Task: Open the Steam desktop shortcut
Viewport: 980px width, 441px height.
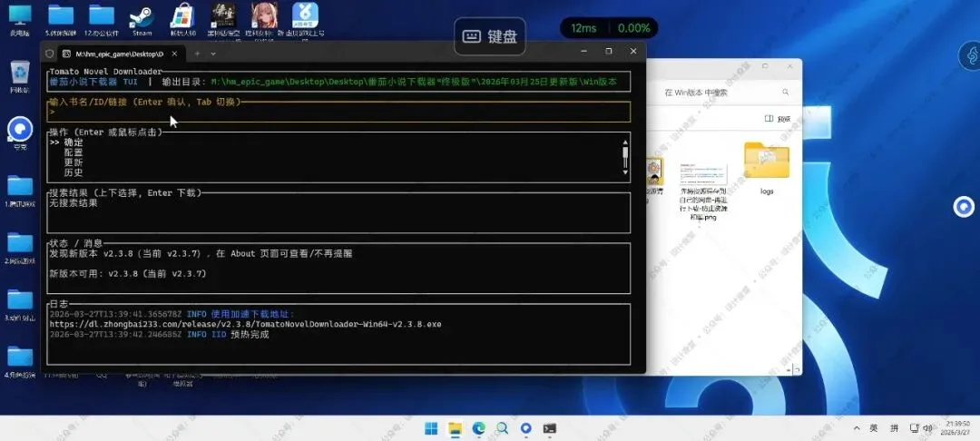Action: pos(142,19)
